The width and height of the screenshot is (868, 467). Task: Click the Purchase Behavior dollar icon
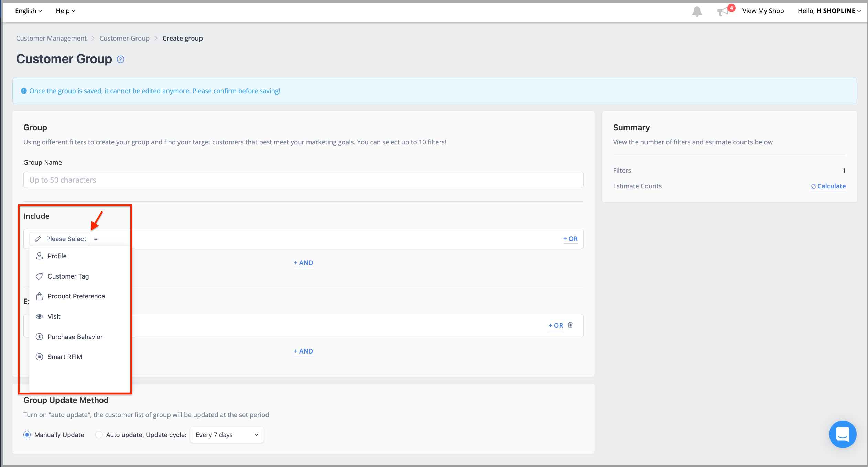coord(40,337)
